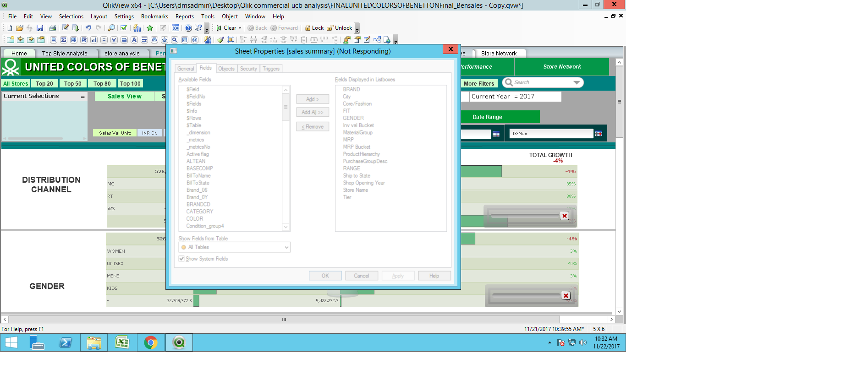Toggle the Show System Fields checkbox

[182, 259]
